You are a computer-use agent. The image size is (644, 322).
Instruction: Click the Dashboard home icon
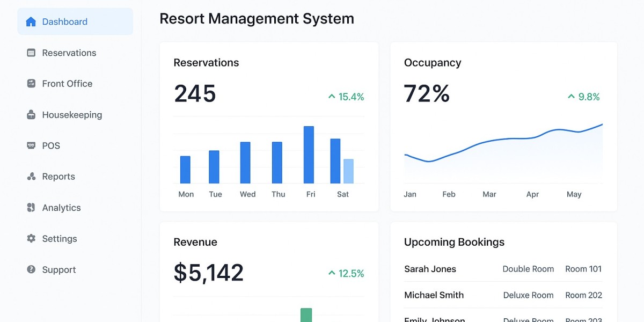tap(31, 22)
